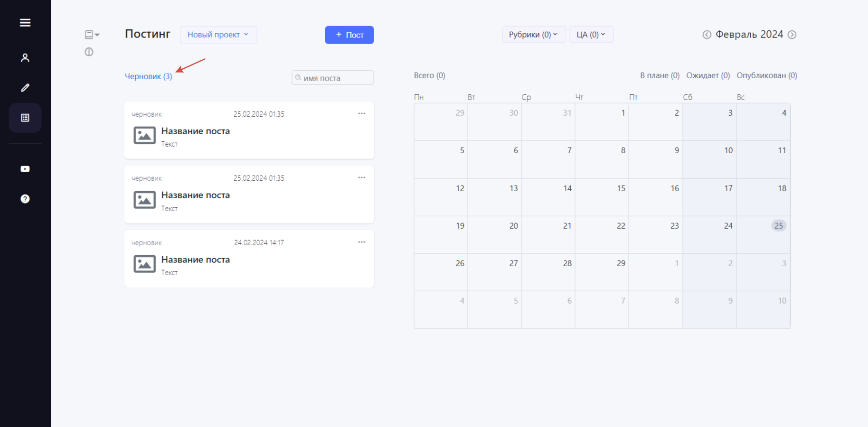Screen dimensions: 868x427
Task: Click image thumbnail of first draft post
Action: click(x=144, y=135)
